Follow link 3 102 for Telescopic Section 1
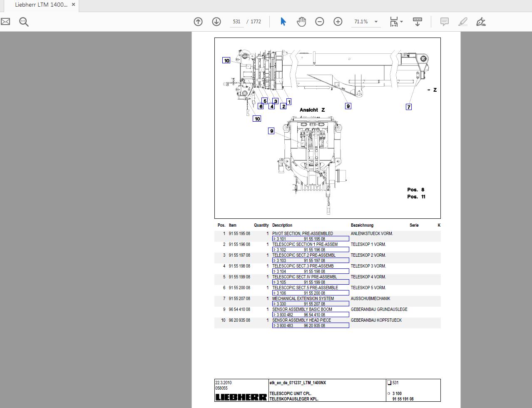Image resolution: width=532 pixels, height=408 pixels. 311,250
